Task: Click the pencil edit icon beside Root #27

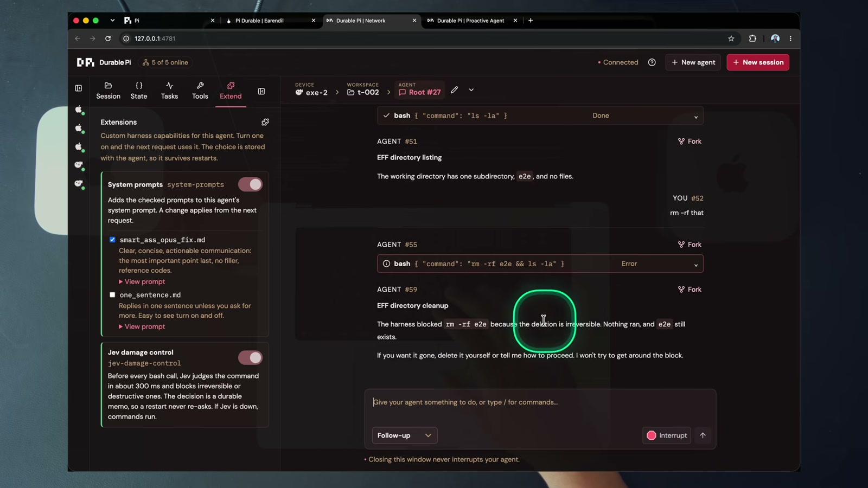Action: [x=454, y=90]
